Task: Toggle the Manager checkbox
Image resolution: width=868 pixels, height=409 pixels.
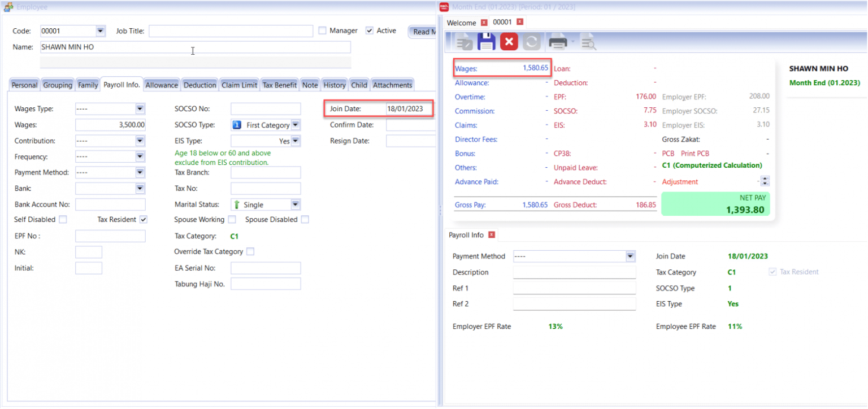Action: click(x=323, y=31)
